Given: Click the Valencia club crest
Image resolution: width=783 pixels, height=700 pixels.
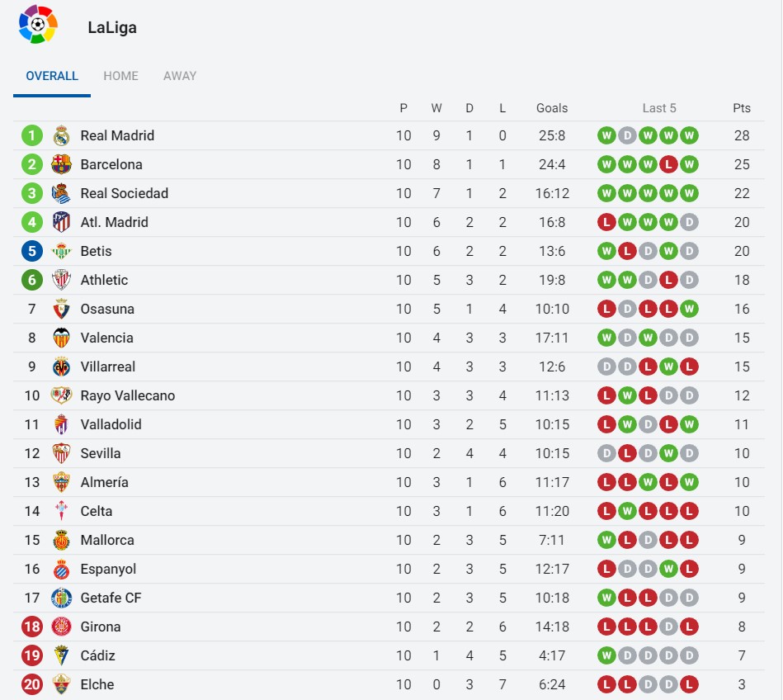Looking at the screenshot, I should pos(61,338).
